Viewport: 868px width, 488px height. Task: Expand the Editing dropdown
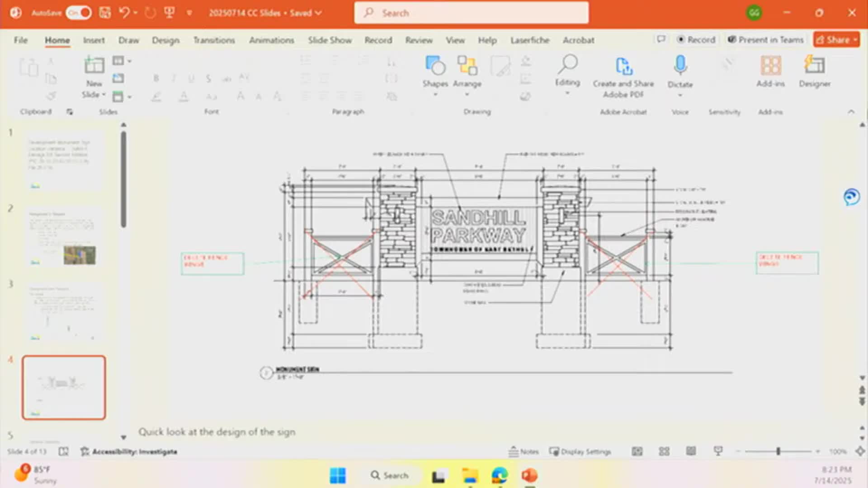click(567, 93)
